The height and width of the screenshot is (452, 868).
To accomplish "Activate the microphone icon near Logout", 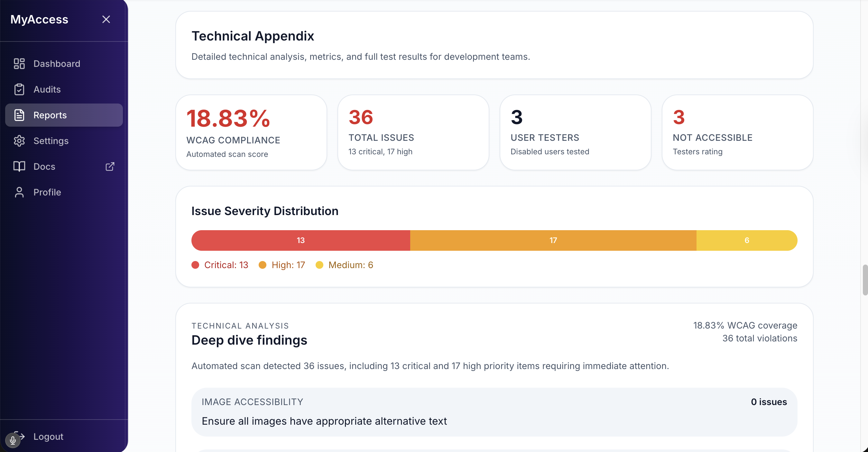I will 13,440.
